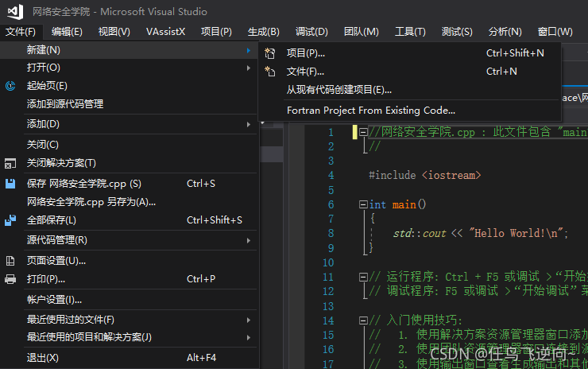
Task: Collapse the int main() code block
Action: click(x=363, y=204)
